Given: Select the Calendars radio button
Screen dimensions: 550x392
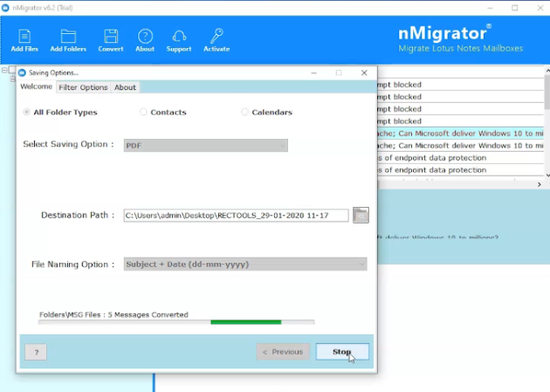Looking at the screenshot, I should tap(245, 112).
